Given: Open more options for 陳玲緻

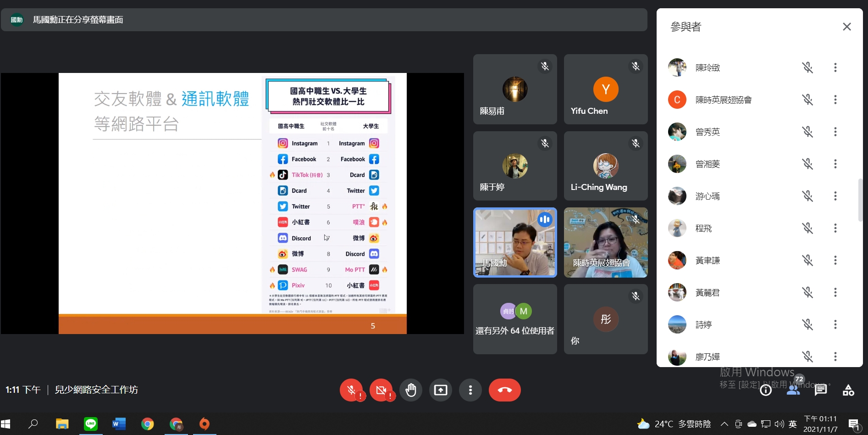Looking at the screenshot, I should point(835,67).
